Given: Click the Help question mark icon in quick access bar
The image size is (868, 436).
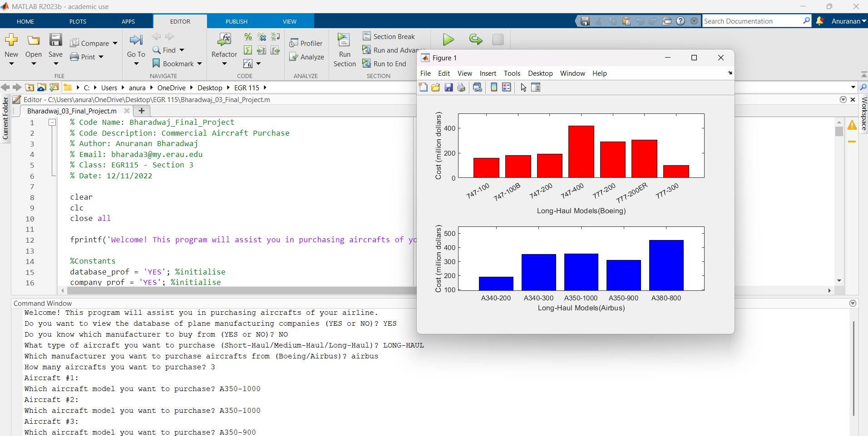Looking at the screenshot, I should coord(681,21).
